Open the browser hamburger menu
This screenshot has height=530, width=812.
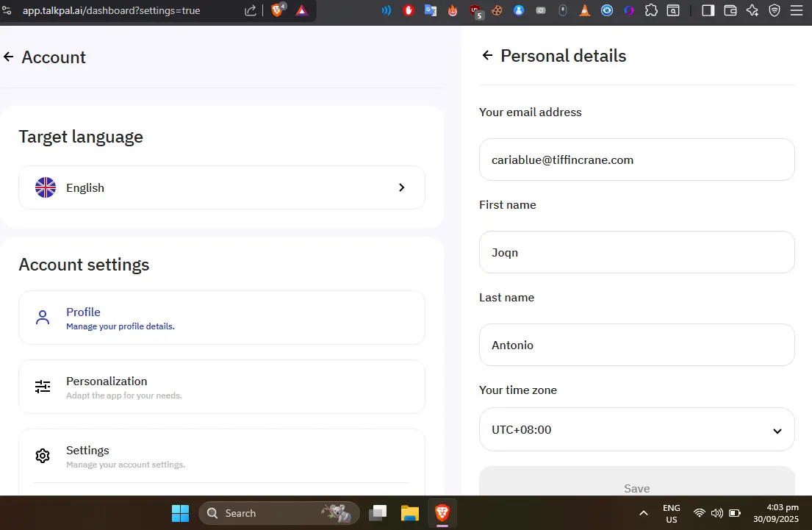[x=797, y=10]
